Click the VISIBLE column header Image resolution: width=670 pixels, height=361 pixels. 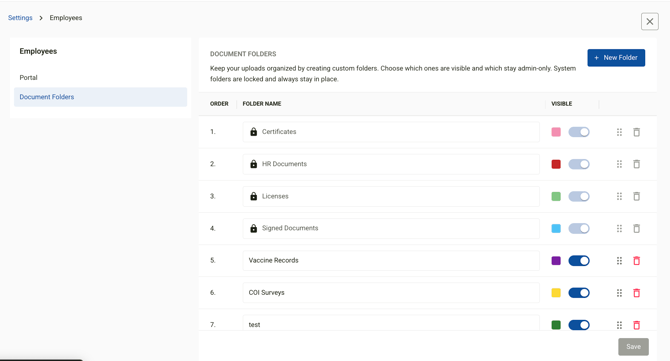tap(561, 104)
